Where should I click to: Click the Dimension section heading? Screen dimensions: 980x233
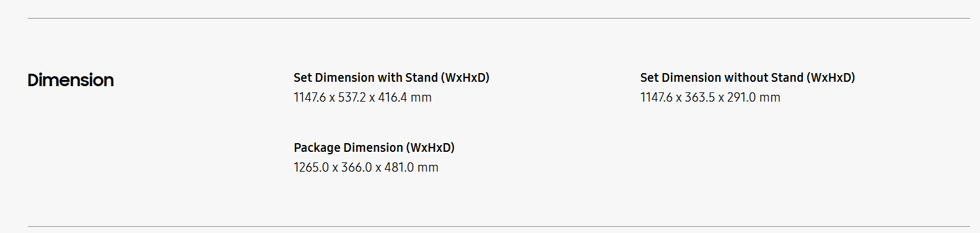[x=71, y=80]
